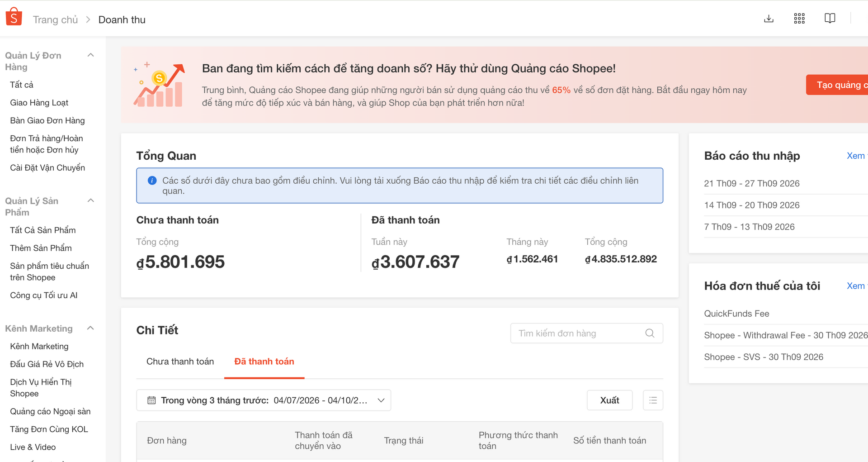Open Tất cả orders menu item

point(22,85)
